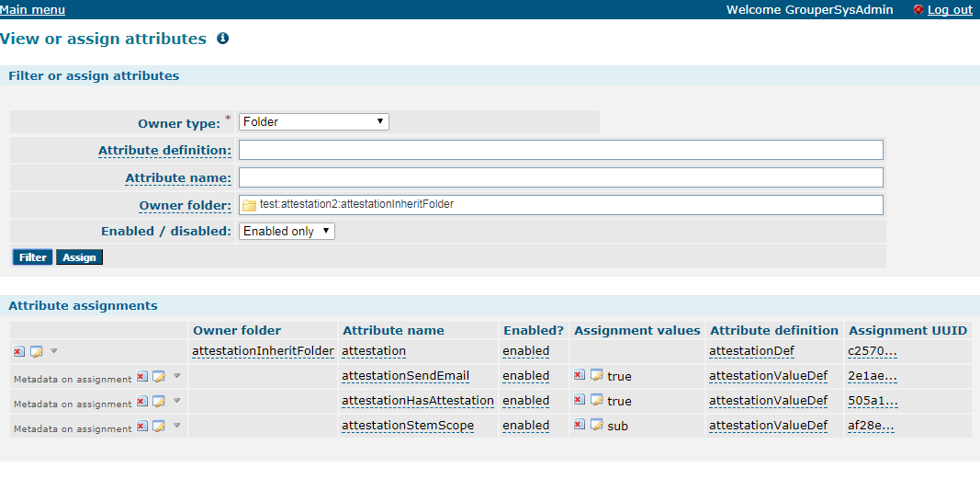Delete the attestation assignment with red X

pyautogui.click(x=18, y=352)
